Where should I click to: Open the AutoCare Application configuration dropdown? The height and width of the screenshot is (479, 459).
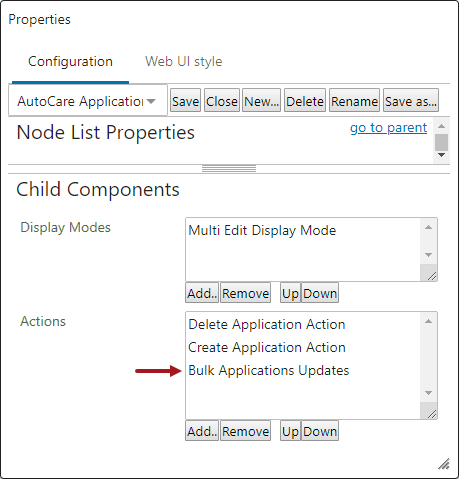click(88, 101)
